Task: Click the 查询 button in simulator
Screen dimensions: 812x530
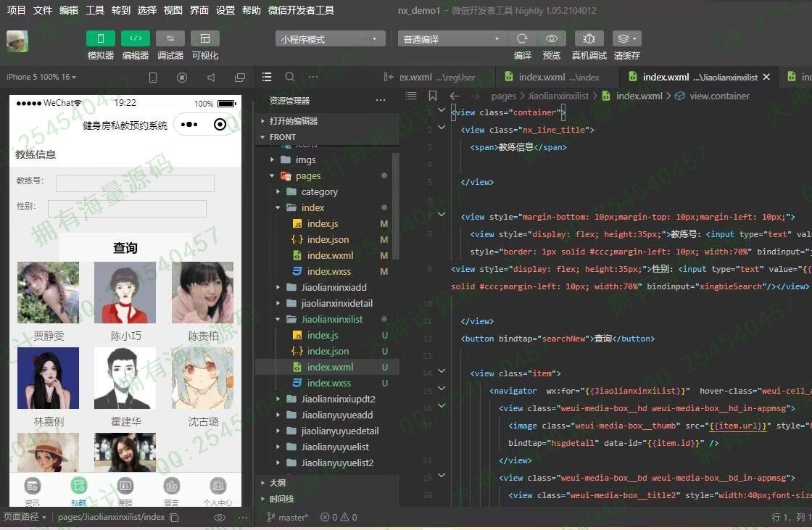Action: pyautogui.click(x=125, y=248)
